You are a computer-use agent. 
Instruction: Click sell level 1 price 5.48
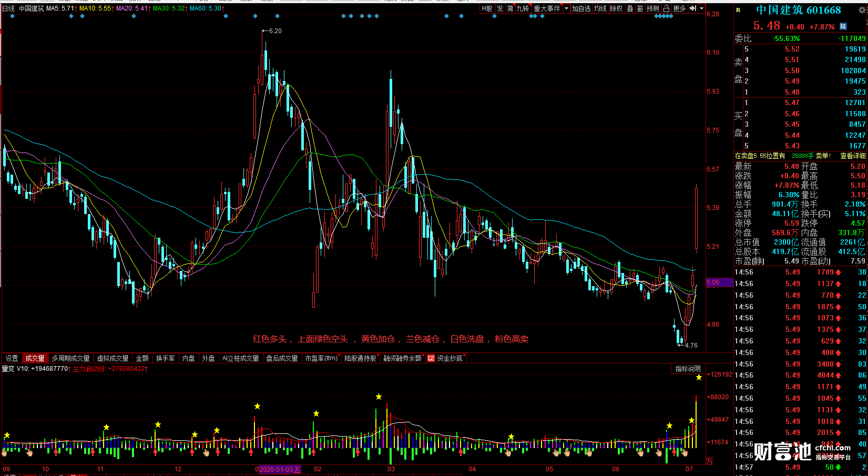(x=792, y=92)
